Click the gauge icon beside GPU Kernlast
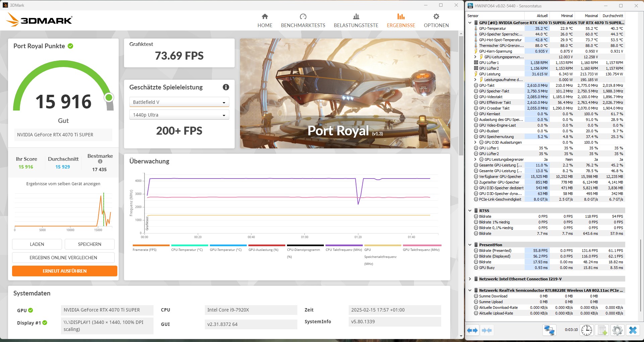 476,114
